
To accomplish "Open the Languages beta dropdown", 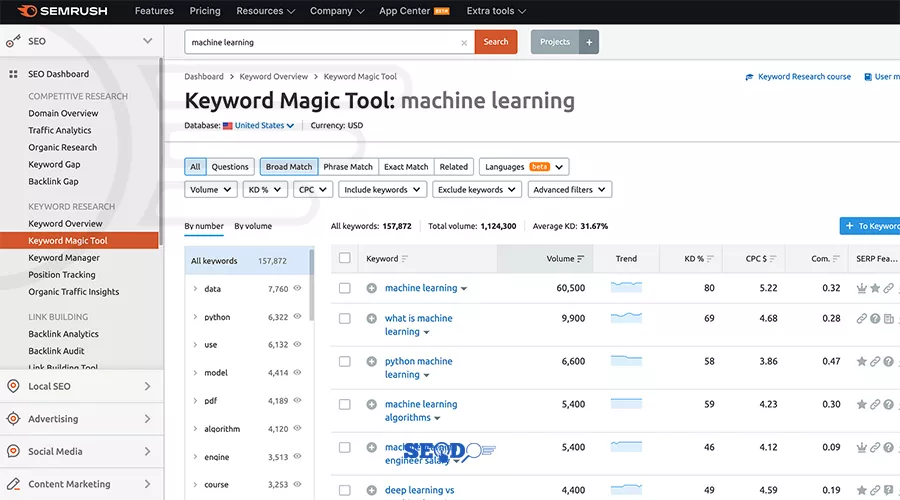I will coord(524,167).
